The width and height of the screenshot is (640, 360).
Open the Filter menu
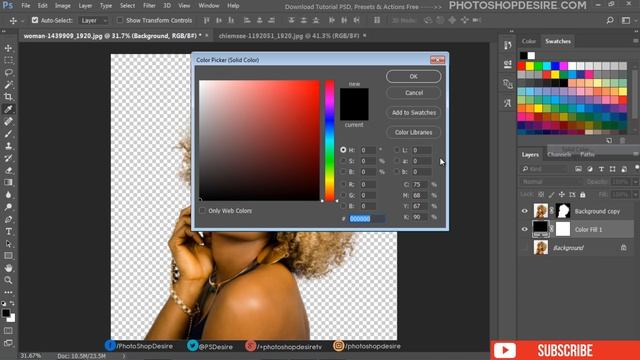pos(149,6)
